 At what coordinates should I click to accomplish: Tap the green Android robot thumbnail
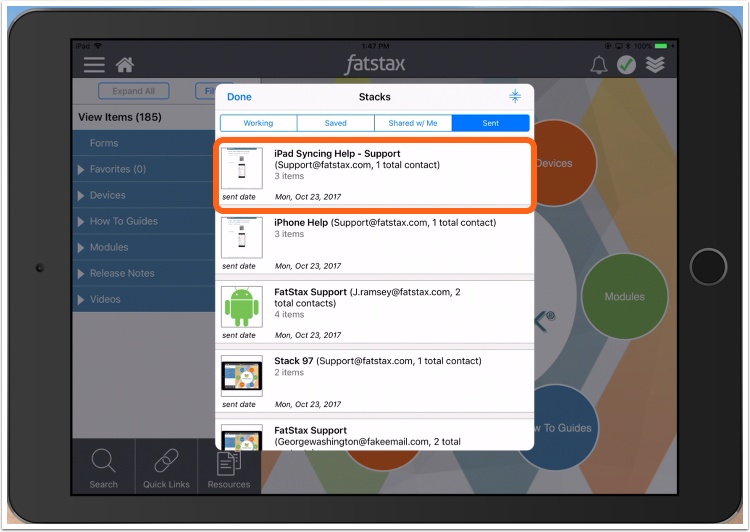coord(242,307)
